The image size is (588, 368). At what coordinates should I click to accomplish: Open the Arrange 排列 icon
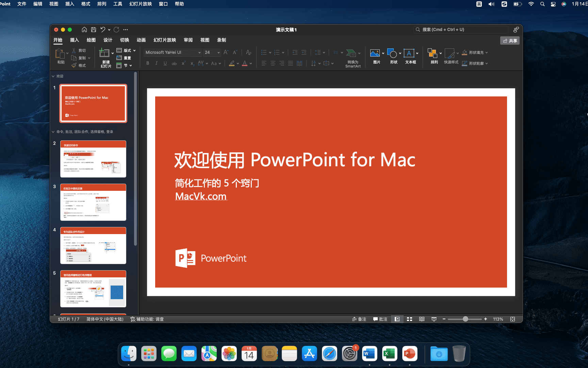click(x=432, y=53)
